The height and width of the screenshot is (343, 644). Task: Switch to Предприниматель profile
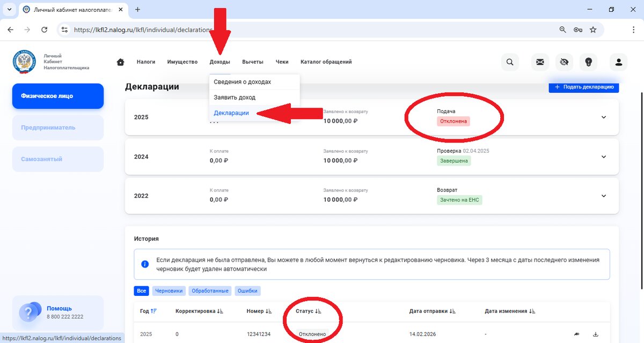tap(58, 128)
